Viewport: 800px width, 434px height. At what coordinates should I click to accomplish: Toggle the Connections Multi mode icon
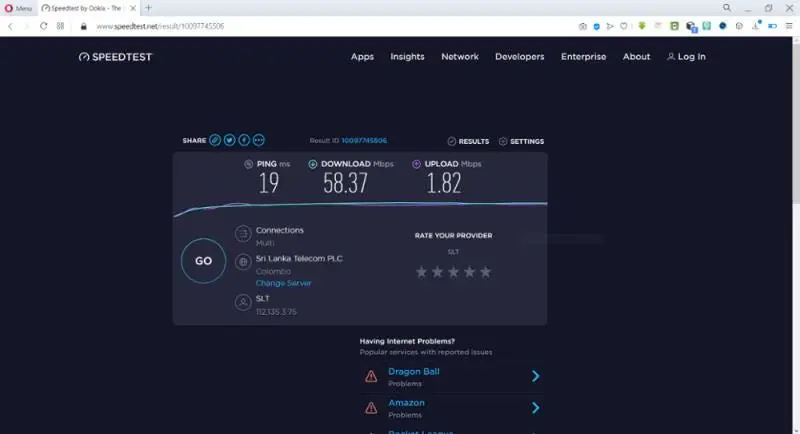(243, 234)
